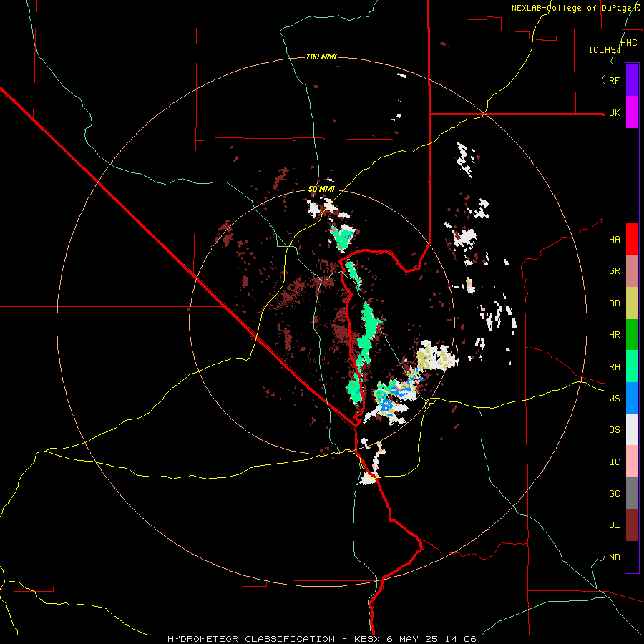This screenshot has height=644, width=644.
Task: Click the IC legend label
Action: click(614, 462)
